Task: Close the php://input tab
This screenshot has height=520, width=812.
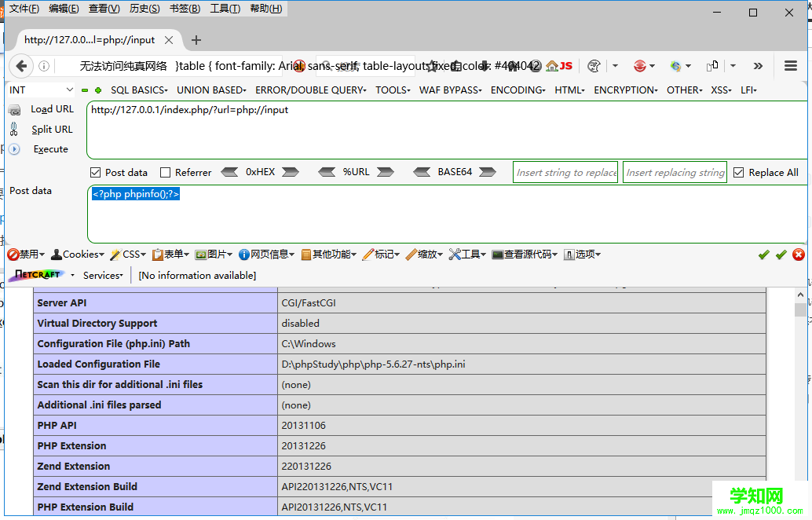Action: [168, 40]
